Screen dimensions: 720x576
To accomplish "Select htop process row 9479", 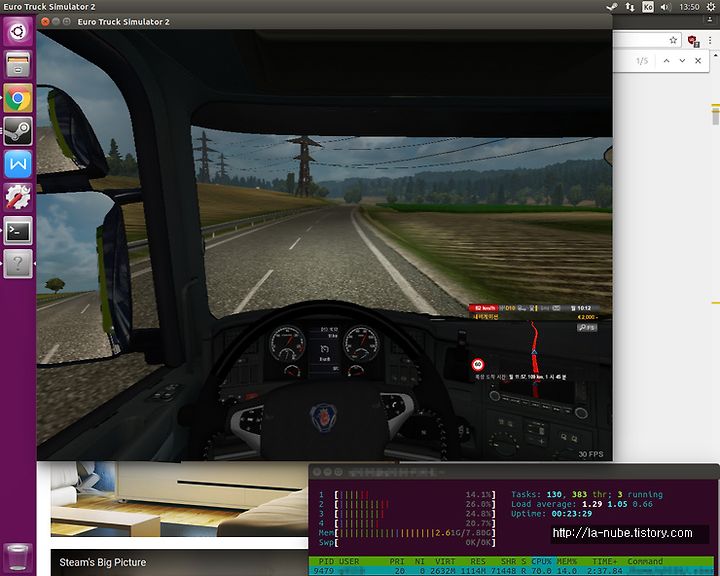I will (511, 571).
